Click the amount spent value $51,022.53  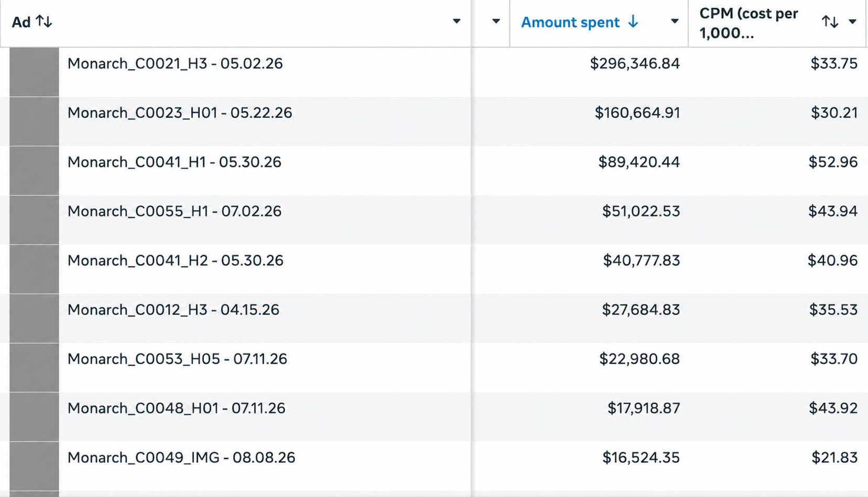click(x=641, y=212)
